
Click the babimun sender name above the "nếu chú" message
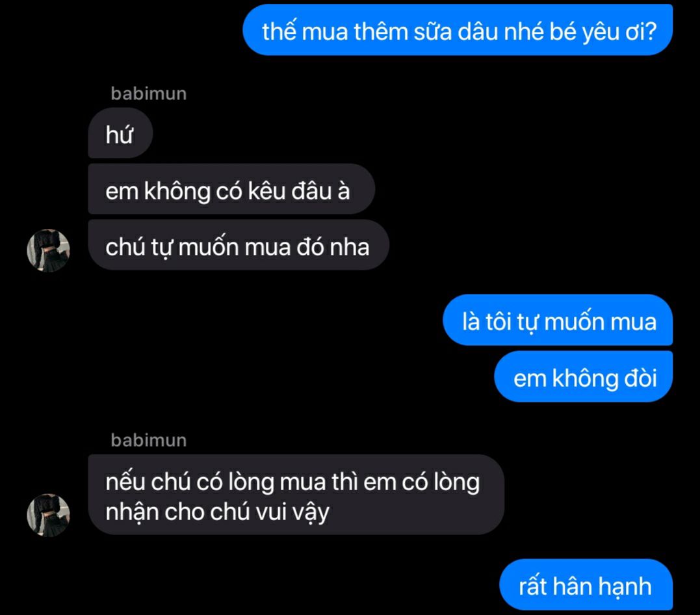[149, 440]
